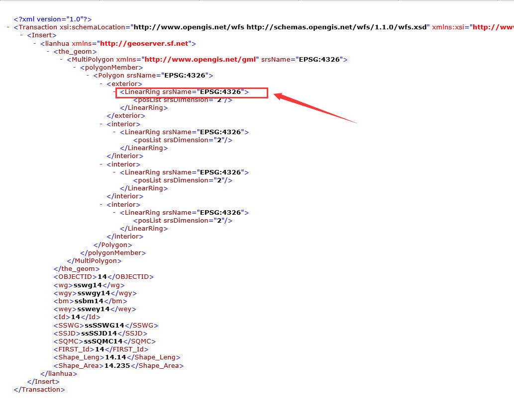
Task: Collapse the highlighted LinearRing inside exterior
Action: (x=114, y=91)
